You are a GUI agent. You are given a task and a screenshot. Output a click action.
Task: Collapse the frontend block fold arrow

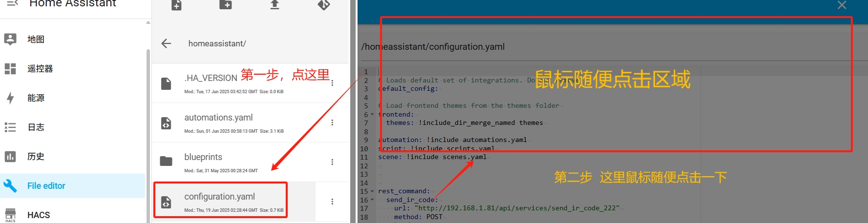click(372, 115)
